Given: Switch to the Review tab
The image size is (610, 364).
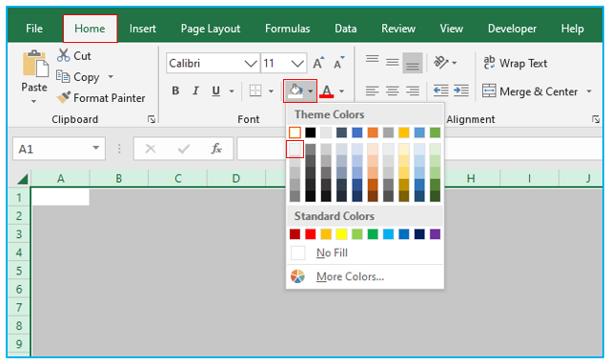Looking at the screenshot, I should coord(398,29).
